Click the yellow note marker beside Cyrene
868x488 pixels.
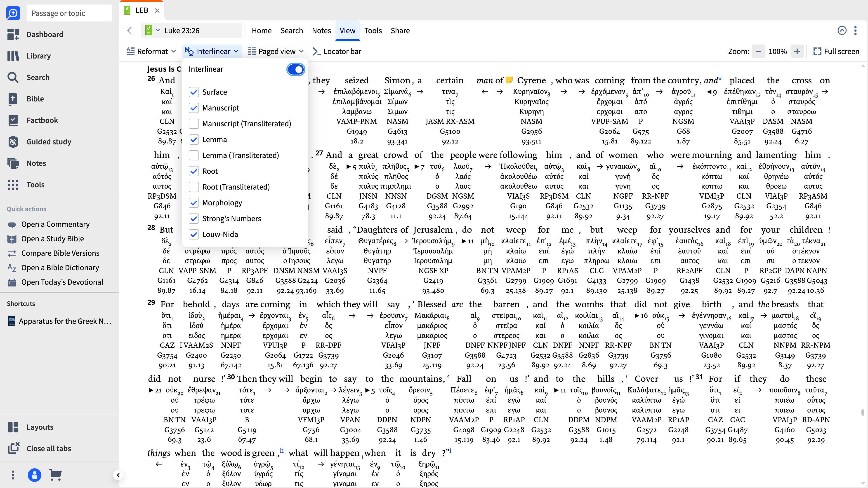(509, 80)
